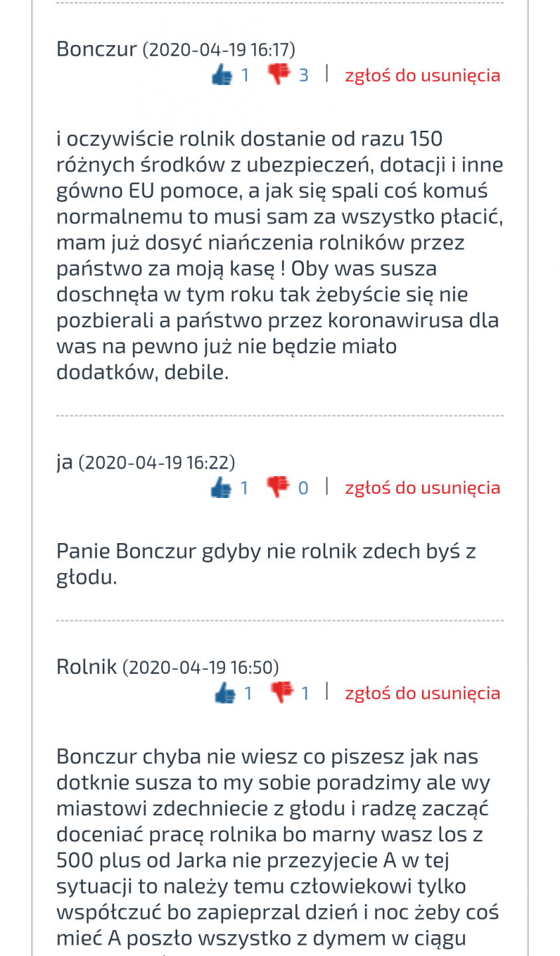Viewport: 560px width, 956px height.
Task: Click the like count on ja's comment
Action: pyautogui.click(x=244, y=488)
